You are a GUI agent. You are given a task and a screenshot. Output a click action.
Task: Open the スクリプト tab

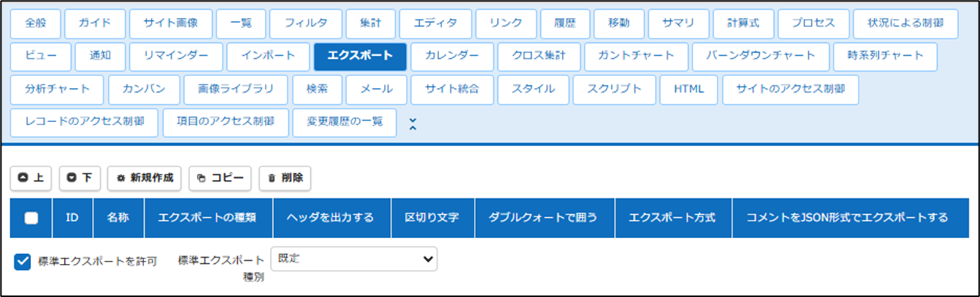click(x=615, y=89)
